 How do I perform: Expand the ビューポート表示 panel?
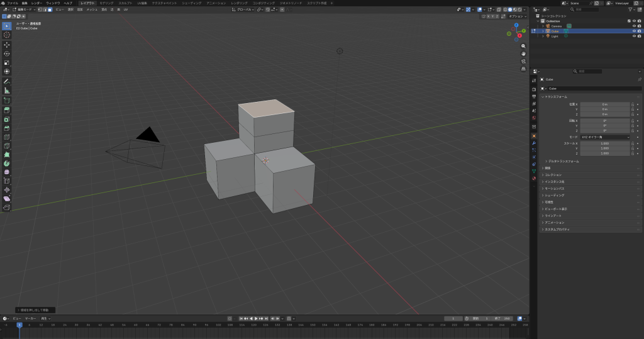pyautogui.click(x=557, y=209)
